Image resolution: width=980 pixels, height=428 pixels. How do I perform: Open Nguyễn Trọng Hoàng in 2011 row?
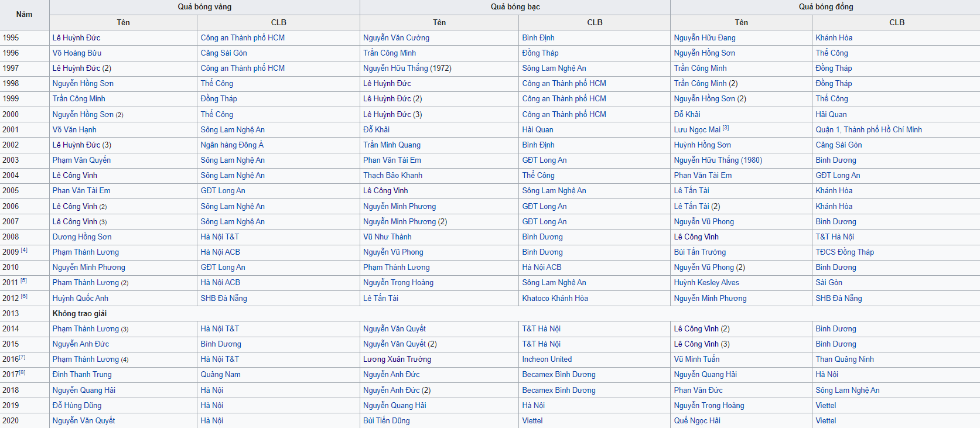point(398,282)
